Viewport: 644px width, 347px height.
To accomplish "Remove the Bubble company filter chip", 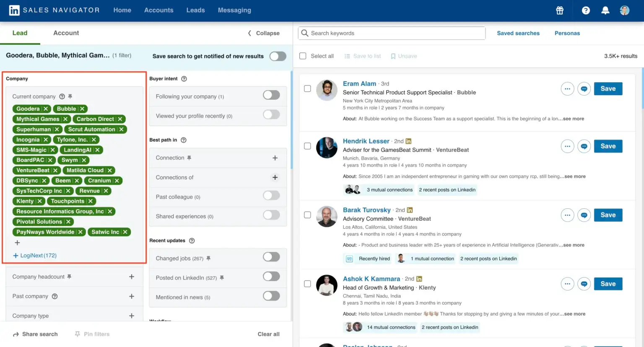I will [82, 109].
